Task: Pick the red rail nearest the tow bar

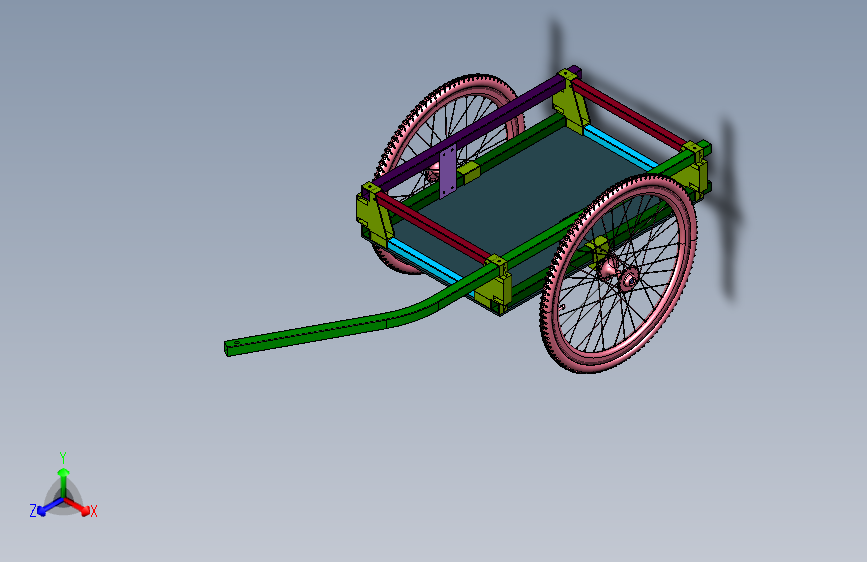Action: (432, 228)
